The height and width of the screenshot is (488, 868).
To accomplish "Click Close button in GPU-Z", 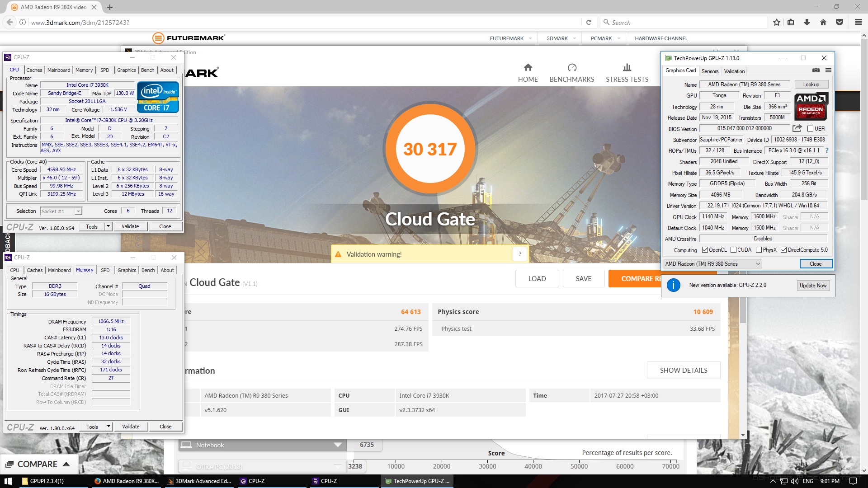I will 816,264.
